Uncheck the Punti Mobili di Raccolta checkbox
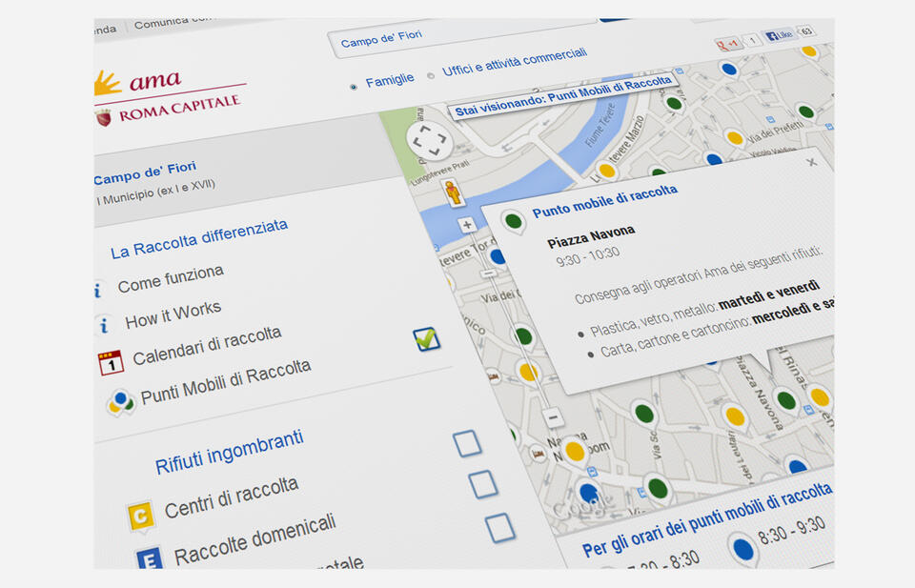The width and height of the screenshot is (915, 588). 426,339
